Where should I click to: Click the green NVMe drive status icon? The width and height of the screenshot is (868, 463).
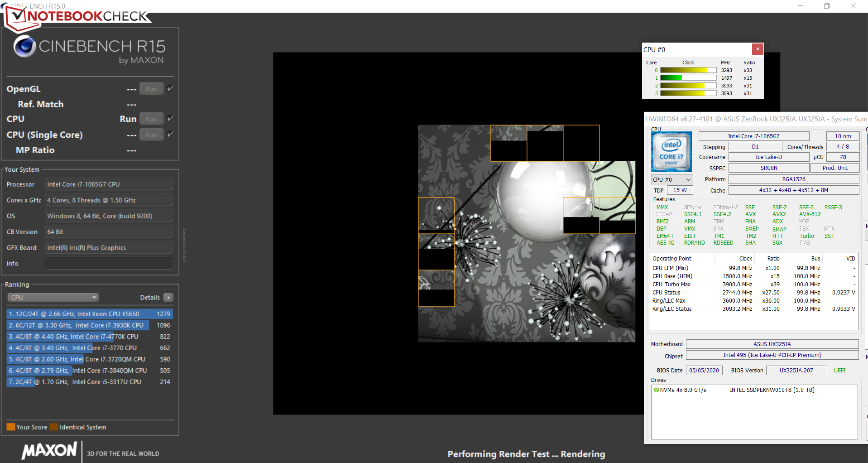[x=656, y=390]
